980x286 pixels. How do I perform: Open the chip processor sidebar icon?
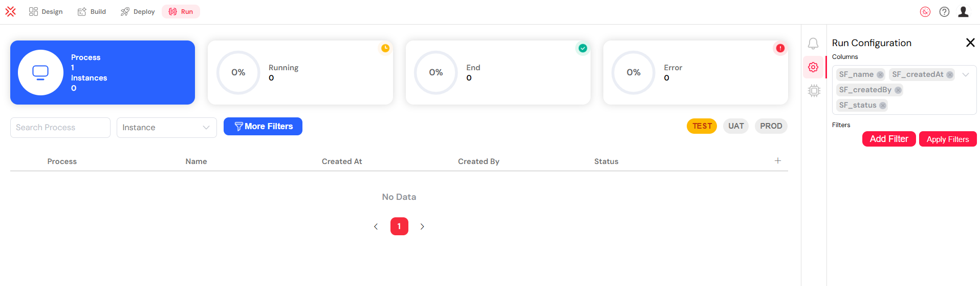pyautogui.click(x=814, y=91)
